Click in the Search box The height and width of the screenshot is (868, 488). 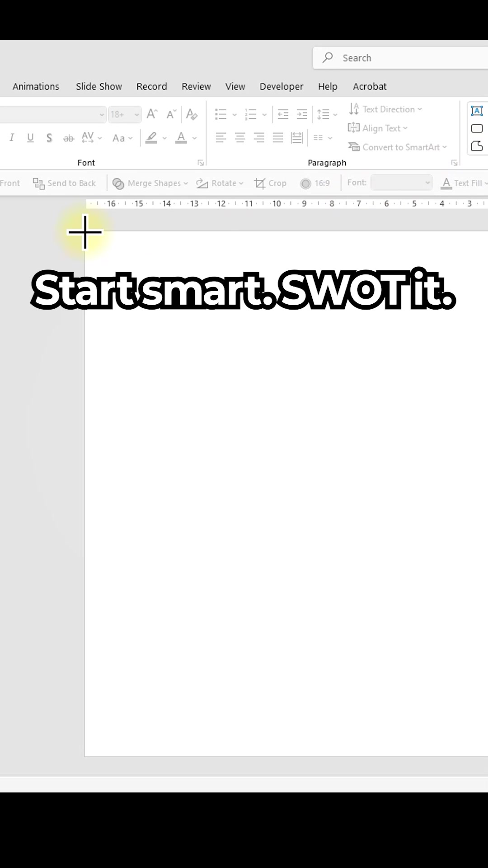pyautogui.click(x=400, y=58)
